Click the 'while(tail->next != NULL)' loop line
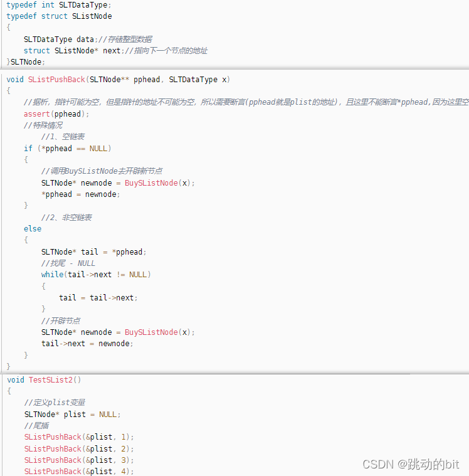 96,275
